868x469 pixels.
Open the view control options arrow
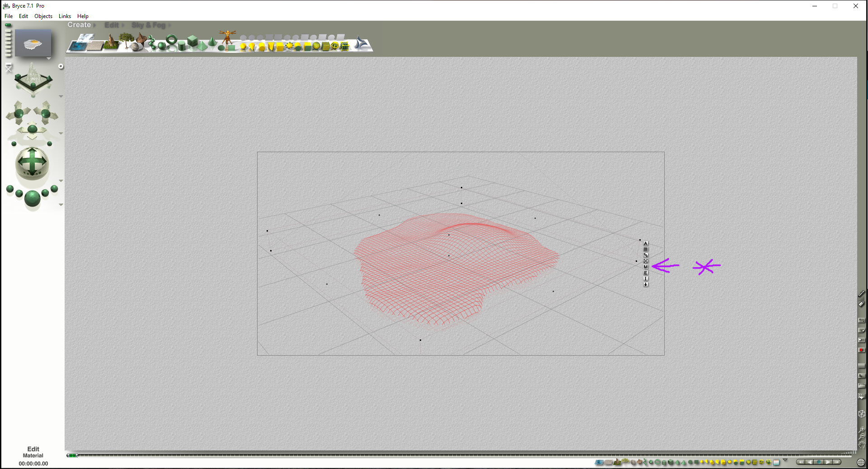point(61,97)
